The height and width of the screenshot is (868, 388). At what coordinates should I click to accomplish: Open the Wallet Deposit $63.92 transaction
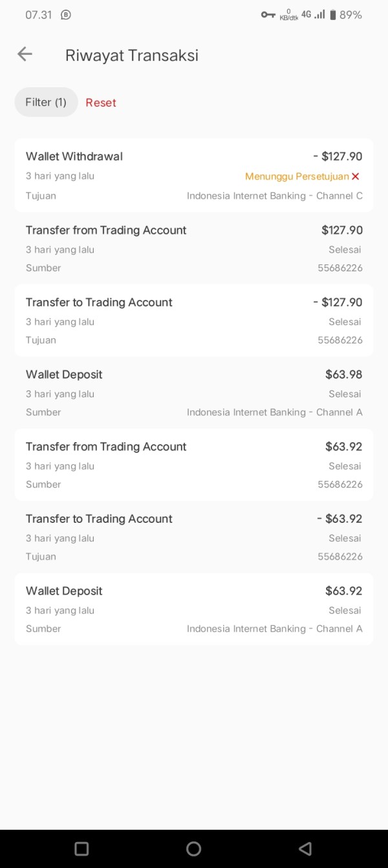pyautogui.click(x=194, y=609)
